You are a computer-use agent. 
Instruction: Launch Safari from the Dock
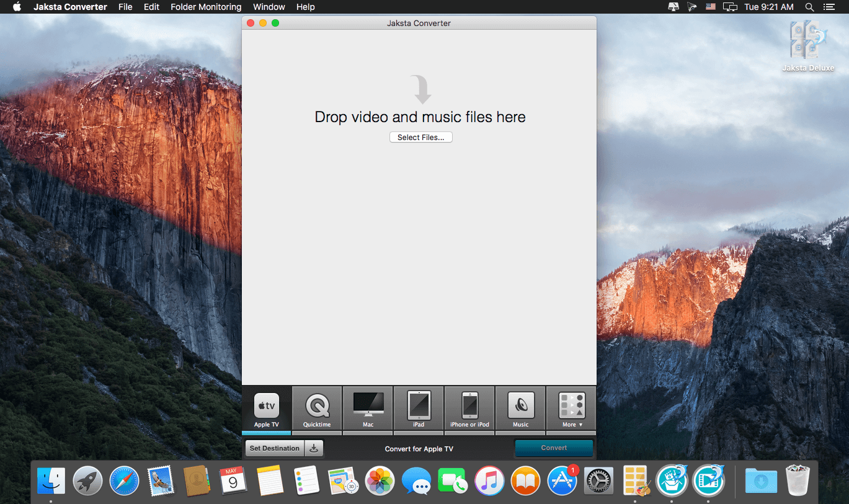point(124,481)
